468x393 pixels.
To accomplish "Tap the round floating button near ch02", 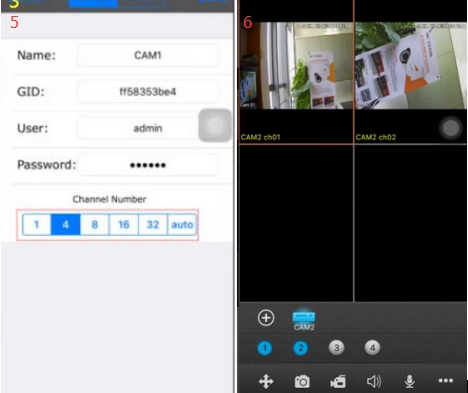I will click(x=451, y=128).
